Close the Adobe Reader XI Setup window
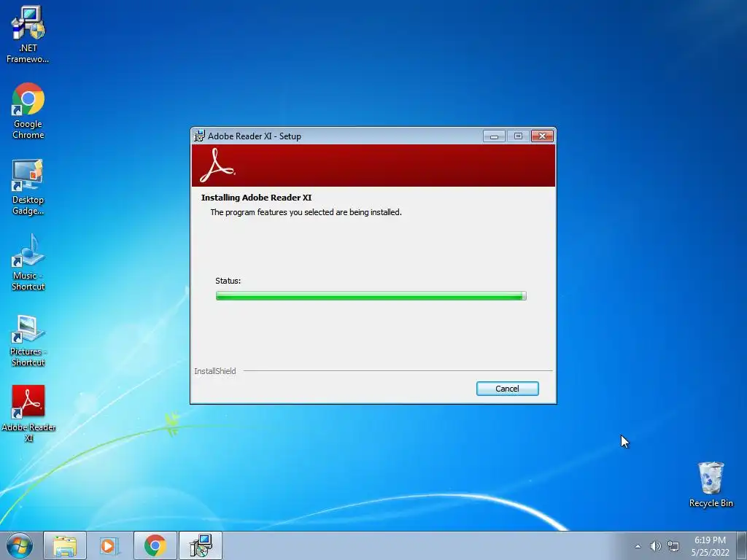Screen dimensions: 747x560 (x=542, y=136)
